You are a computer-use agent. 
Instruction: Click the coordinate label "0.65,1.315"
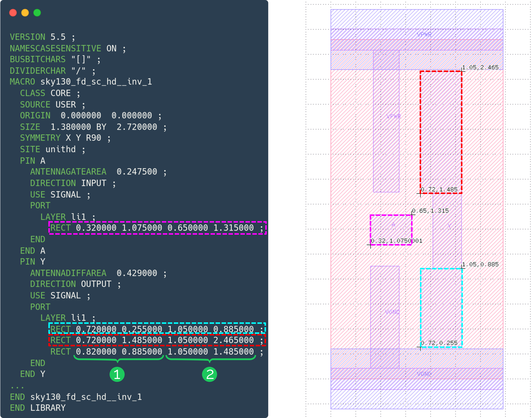pos(430,211)
